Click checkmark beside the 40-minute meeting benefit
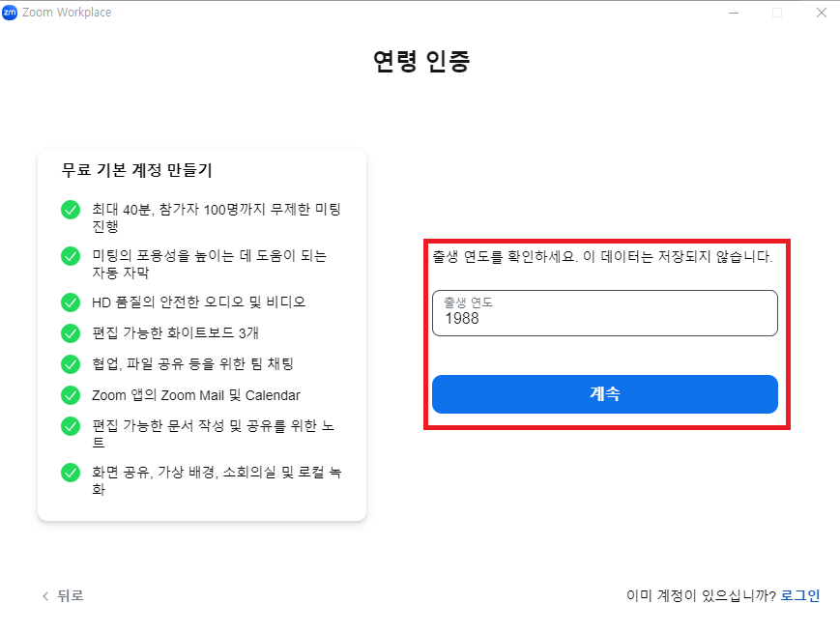 tap(70, 210)
